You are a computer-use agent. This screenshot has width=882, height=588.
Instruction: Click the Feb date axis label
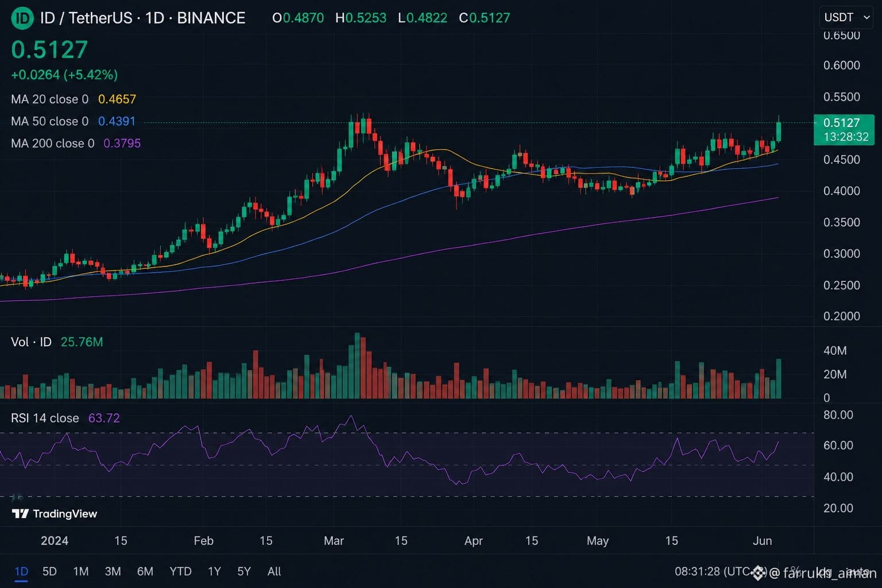203,541
